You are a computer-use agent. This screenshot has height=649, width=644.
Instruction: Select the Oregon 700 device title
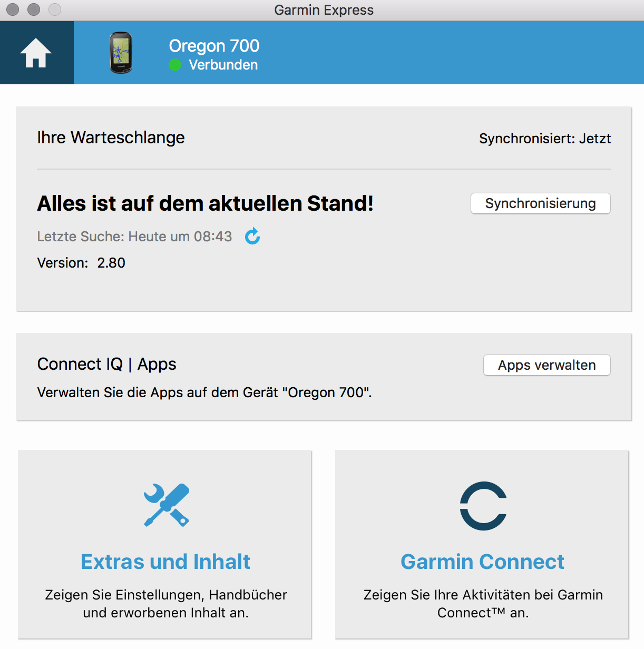214,46
